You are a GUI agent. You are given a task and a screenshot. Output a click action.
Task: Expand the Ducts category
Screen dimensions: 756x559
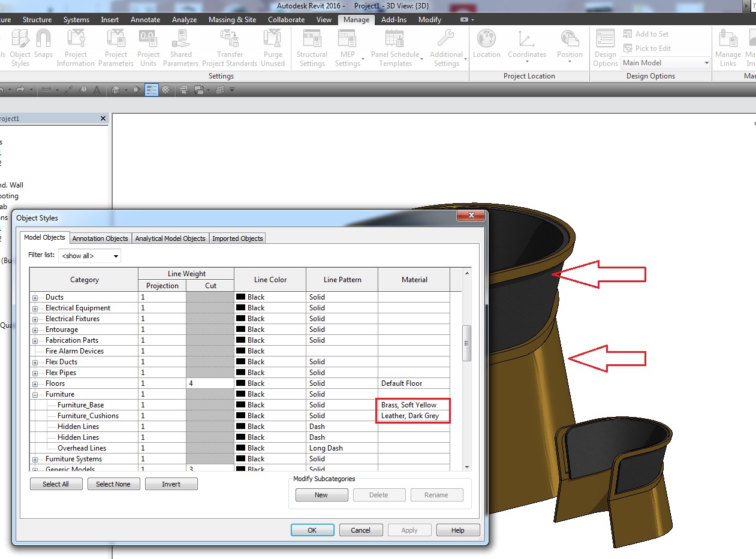coord(35,297)
